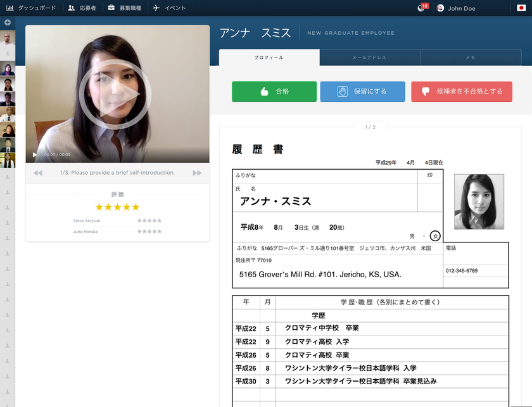Open the メモ tab
The image size is (532, 407).
(471, 57)
